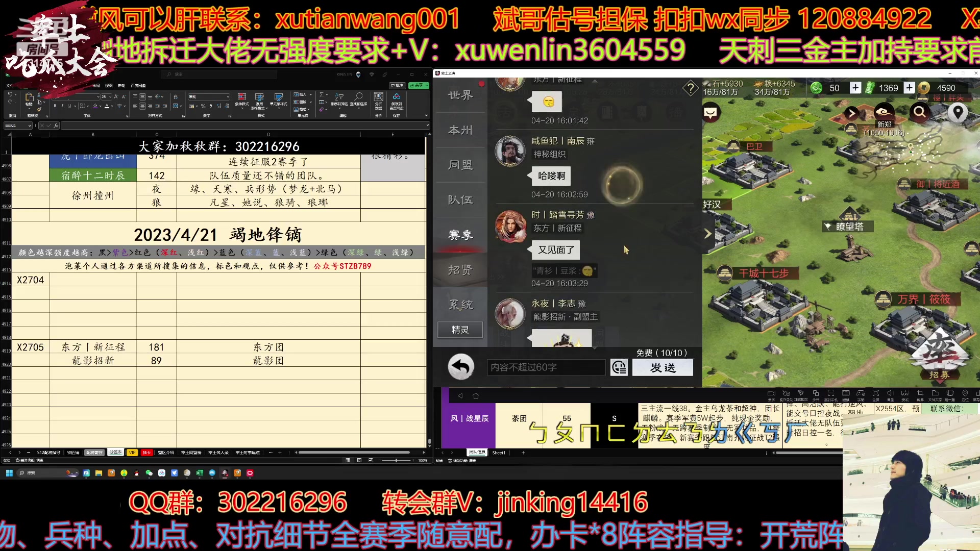Open the mail envelope icon in game
This screenshot has height=551, width=980.
click(x=711, y=112)
